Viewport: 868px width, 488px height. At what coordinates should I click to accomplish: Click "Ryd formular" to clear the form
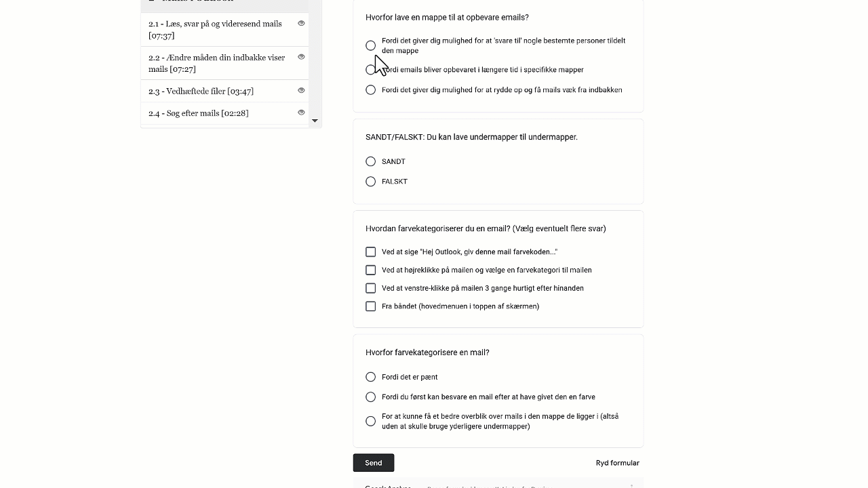point(617,462)
